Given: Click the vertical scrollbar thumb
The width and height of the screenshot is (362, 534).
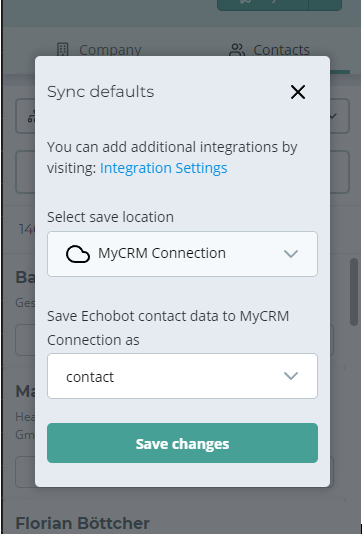Looking at the screenshot, I should 354,292.
